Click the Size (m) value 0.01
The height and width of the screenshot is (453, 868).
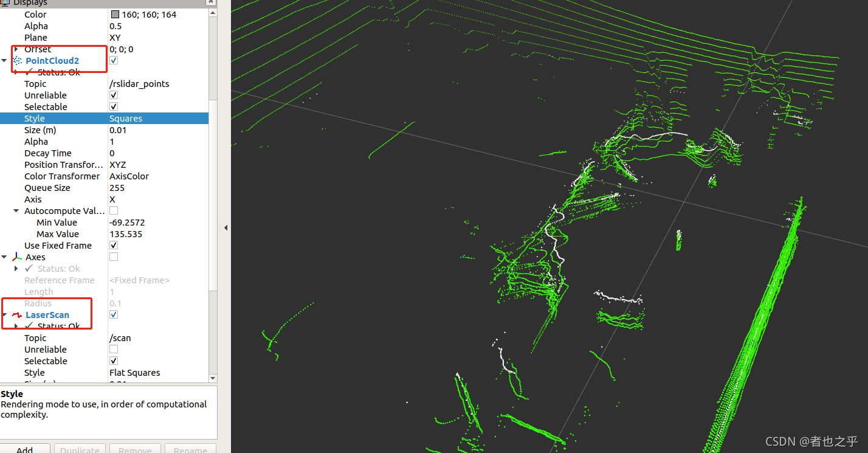[x=119, y=130]
